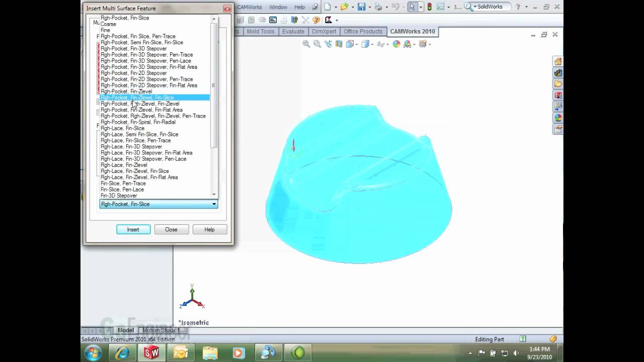The height and width of the screenshot is (362, 644).
Task: Click the Open folder icon
Action: [344, 7]
